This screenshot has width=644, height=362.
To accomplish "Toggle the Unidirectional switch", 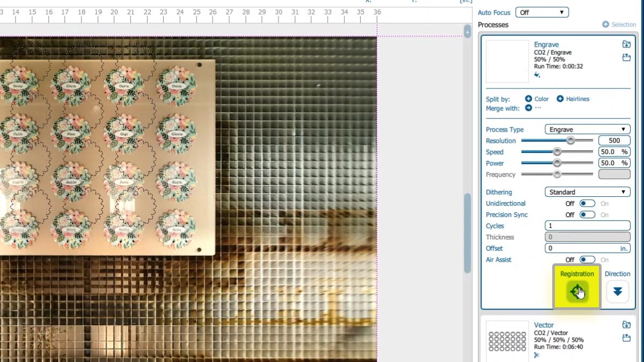I will point(587,203).
